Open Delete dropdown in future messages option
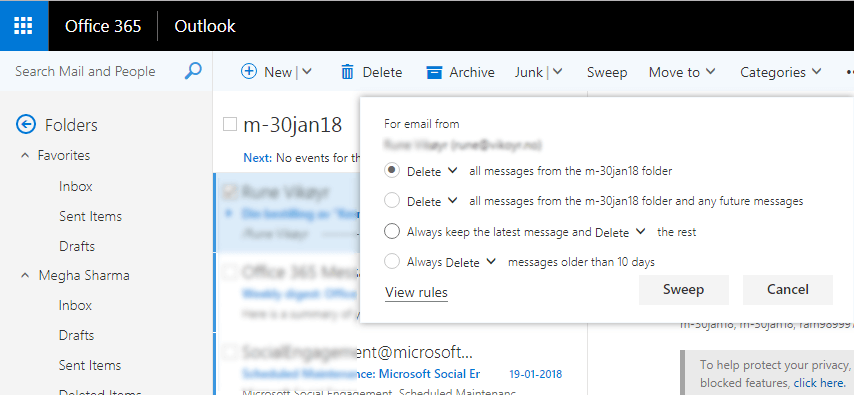This screenshot has width=854, height=395. click(x=453, y=201)
